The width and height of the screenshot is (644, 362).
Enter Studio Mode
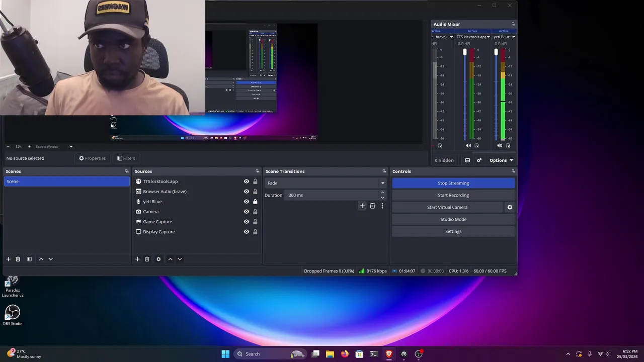click(453, 219)
